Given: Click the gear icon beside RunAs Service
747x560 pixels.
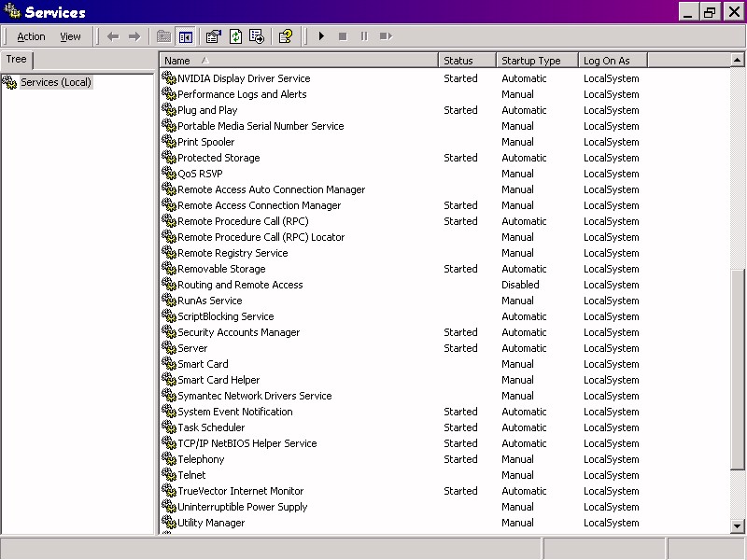Looking at the screenshot, I should 169,300.
